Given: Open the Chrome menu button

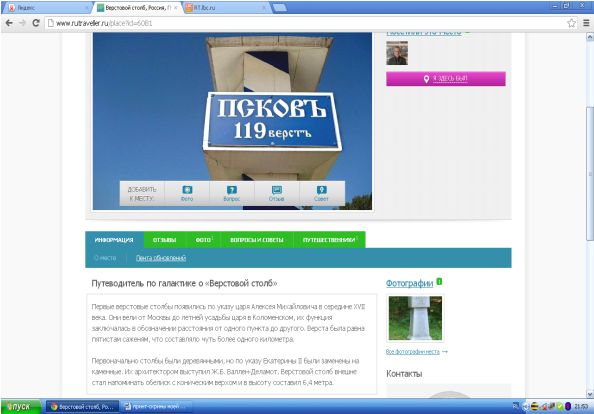Looking at the screenshot, I should pos(586,23).
